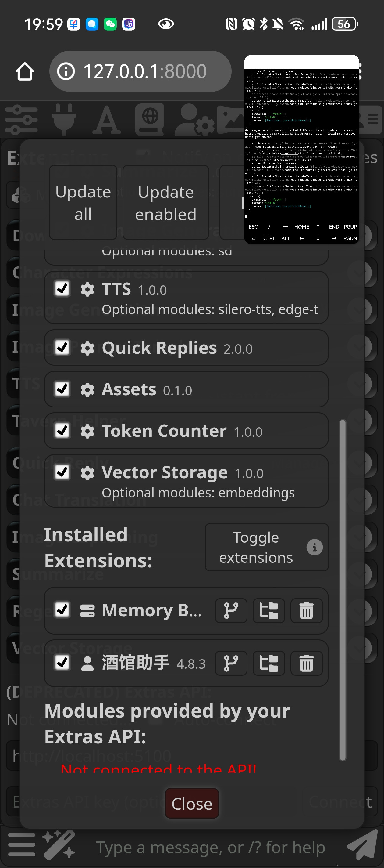Disable the Token Counter checkbox
Viewport: 384px width, 868px height.
pyautogui.click(x=62, y=430)
